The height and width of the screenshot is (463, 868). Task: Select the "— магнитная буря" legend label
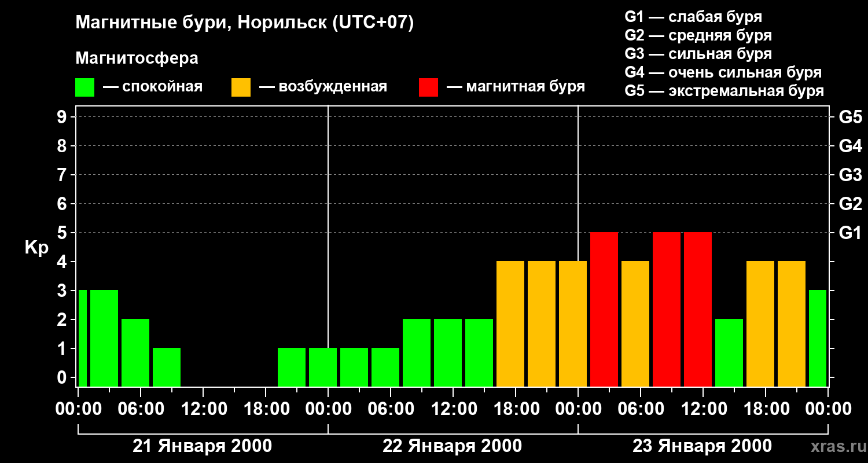click(x=516, y=87)
